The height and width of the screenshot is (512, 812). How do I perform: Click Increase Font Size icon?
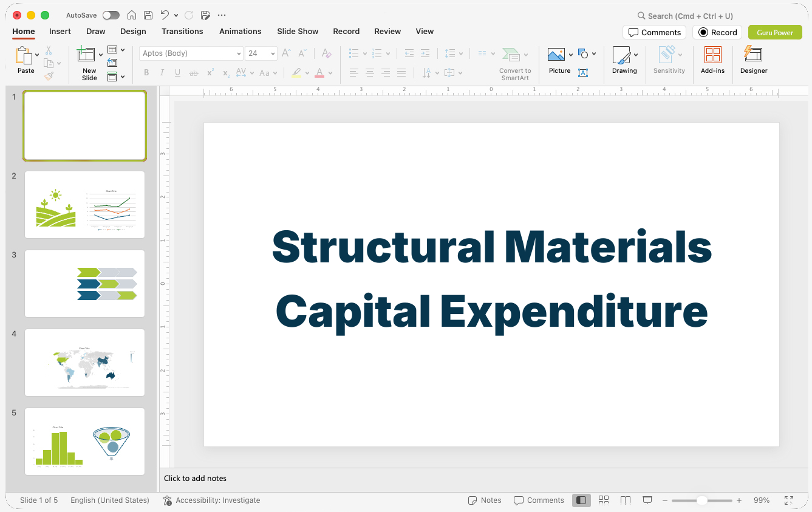[x=287, y=53]
